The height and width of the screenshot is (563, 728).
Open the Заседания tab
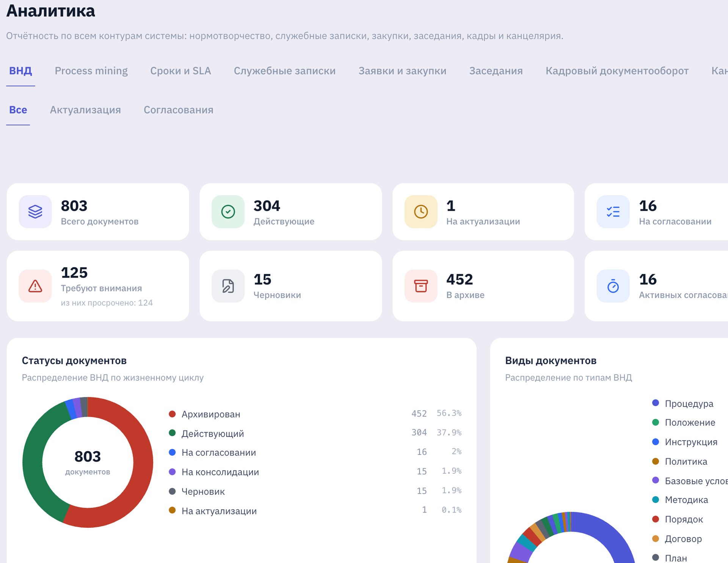click(496, 71)
